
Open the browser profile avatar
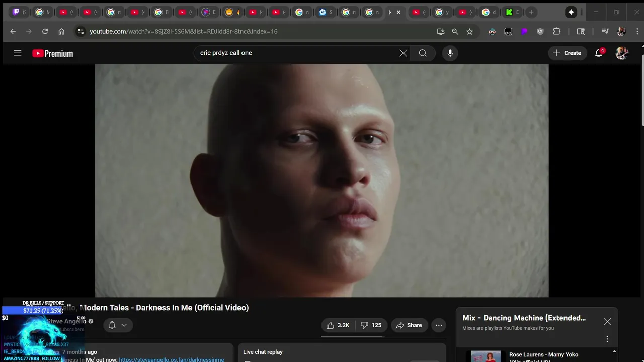pos(621,31)
